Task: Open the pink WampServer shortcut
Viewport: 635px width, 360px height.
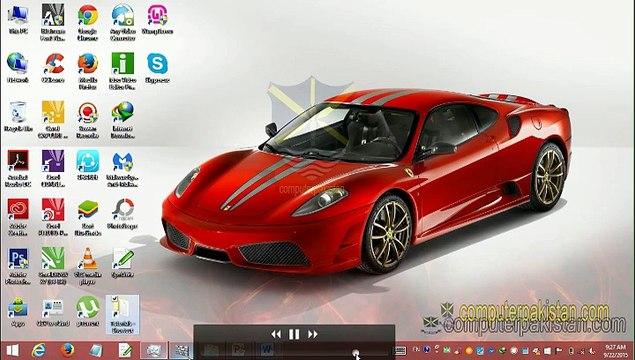Action: [x=158, y=20]
